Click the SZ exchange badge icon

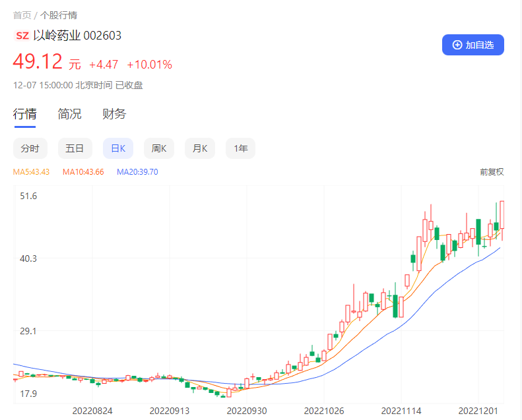22,36
